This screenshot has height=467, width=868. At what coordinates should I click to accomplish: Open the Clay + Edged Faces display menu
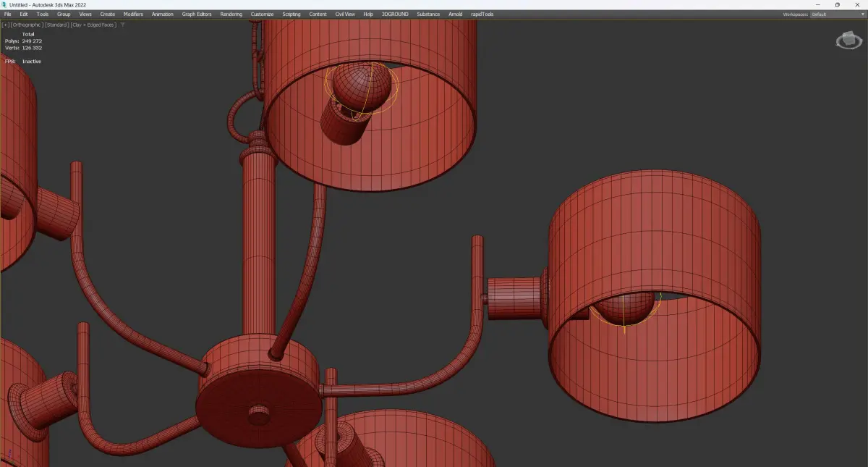point(93,25)
